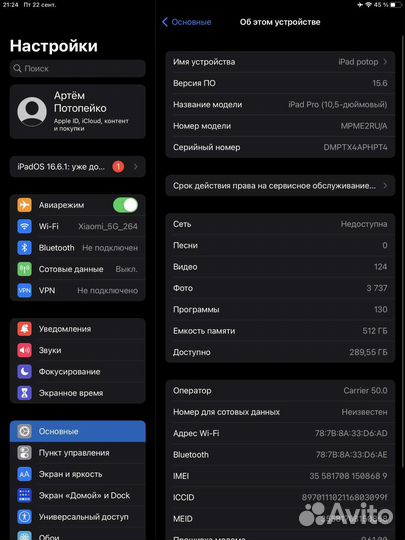
Task: Select Экранное время in sidebar
Action: click(71, 393)
